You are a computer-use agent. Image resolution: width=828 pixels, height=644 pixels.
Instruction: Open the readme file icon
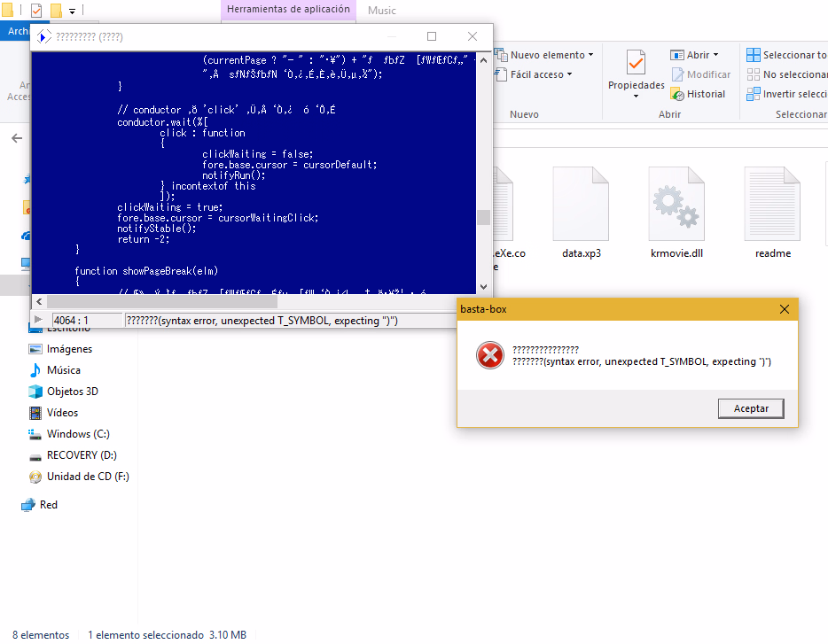click(x=771, y=204)
